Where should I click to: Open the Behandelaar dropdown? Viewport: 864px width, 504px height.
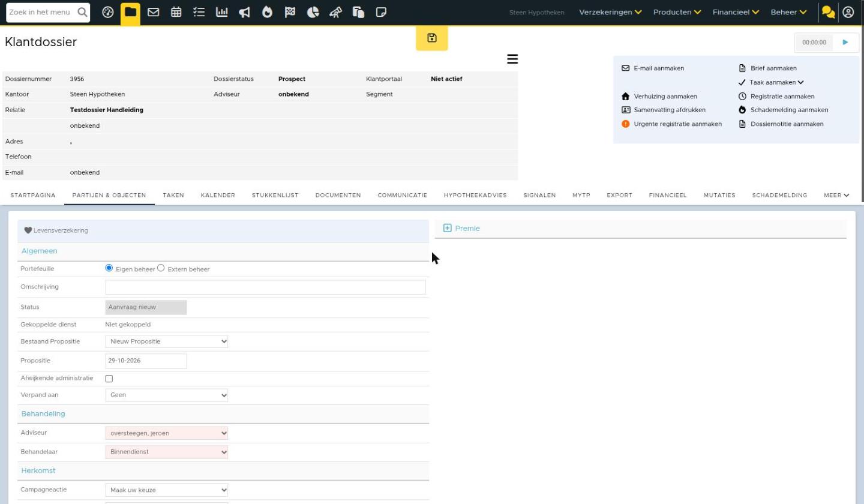coord(167,452)
